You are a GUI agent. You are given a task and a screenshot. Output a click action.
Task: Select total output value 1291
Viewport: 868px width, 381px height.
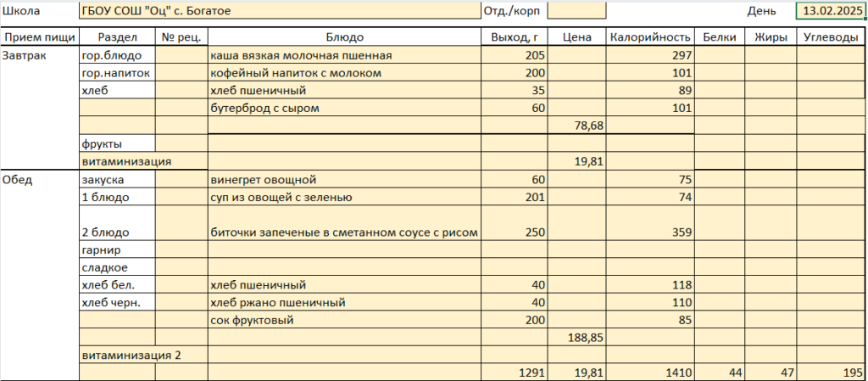[x=515, y=373]
